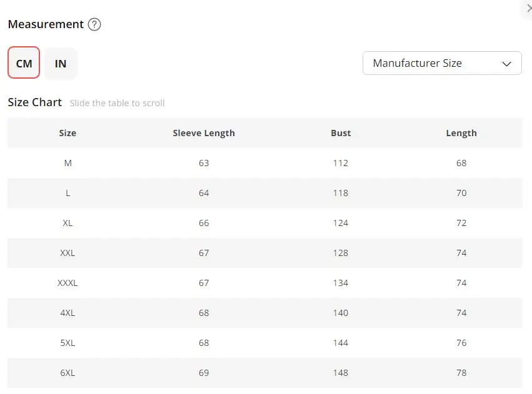Switch measurement units to CM

click(x=24, y=62)
